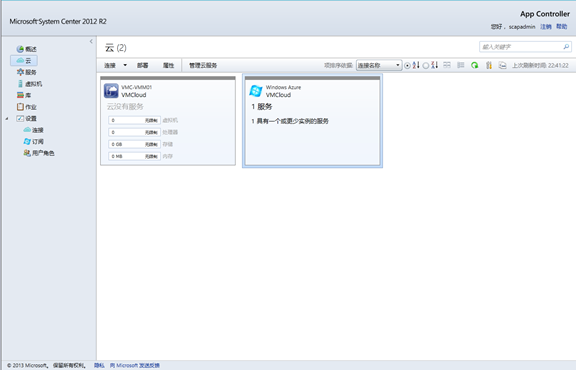Open the 连接名称 sort-by dropdown
The width and height of the screenshot is (576, 370).
pos(378,65)
